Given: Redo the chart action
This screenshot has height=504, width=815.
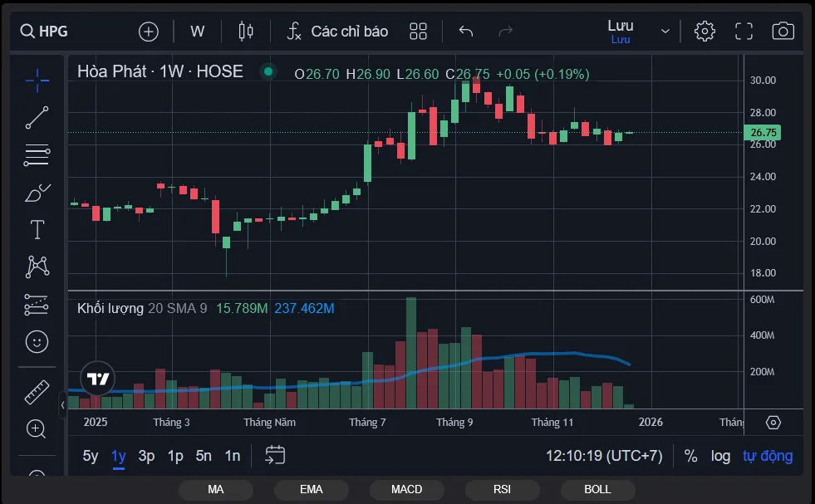Looking at the screenshot, I should [505, 32].
